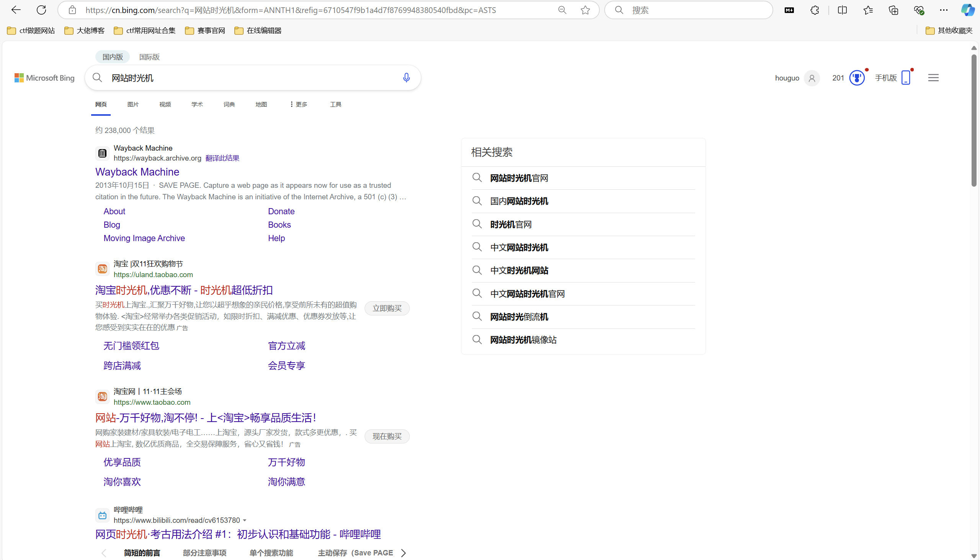Open the Books sublink
Viewport: 980px width, 560px height.
coord(279,225)
